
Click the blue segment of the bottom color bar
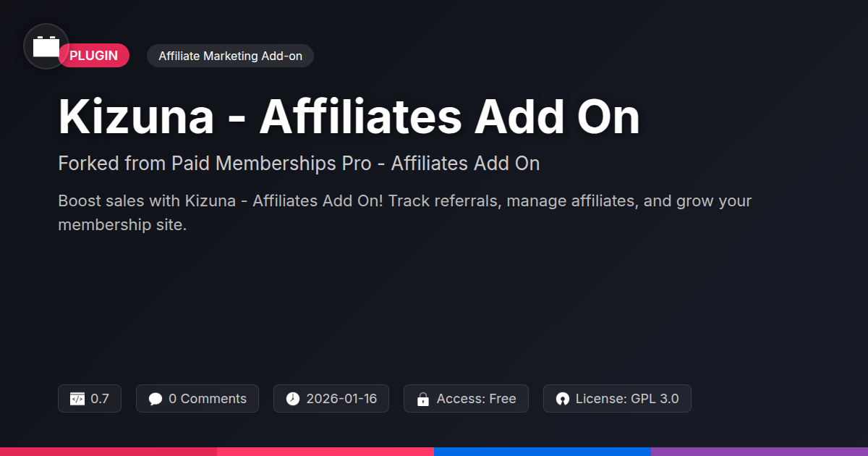tap(542, 452)
